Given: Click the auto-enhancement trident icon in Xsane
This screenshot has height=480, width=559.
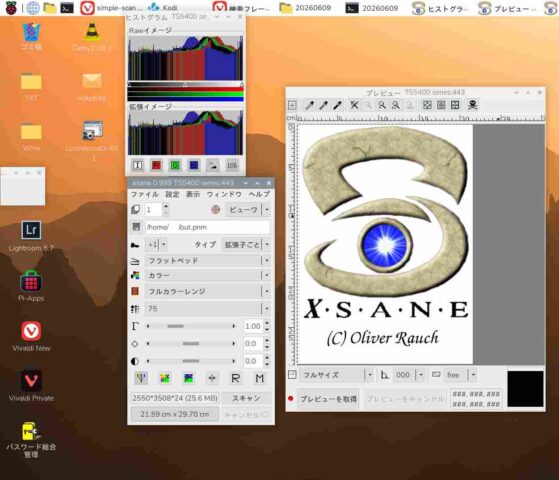Looking at the screenshot, I should pyautogui.click(x=141, y=378).
